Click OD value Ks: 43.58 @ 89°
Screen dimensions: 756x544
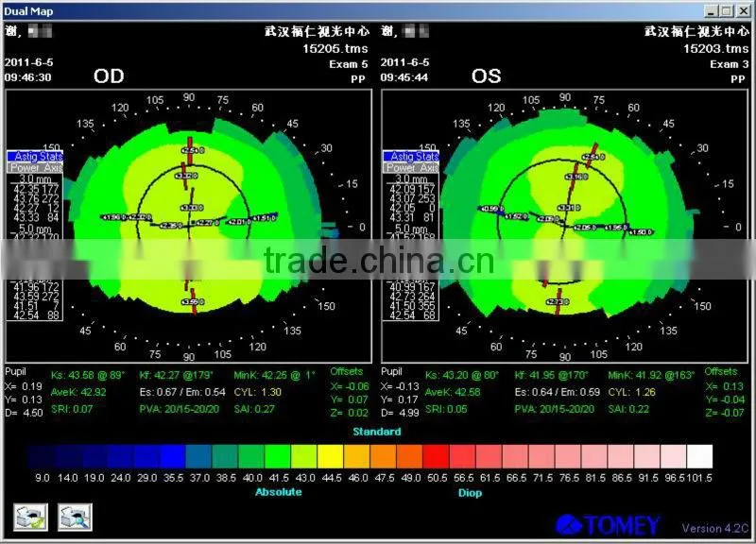coord(88,375)
